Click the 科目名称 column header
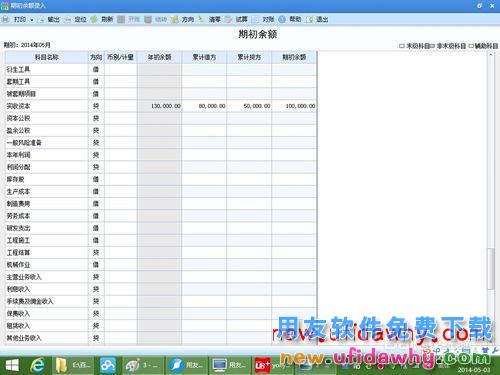The height and width of the screenshot is (375, 500). tap(47, 57)
